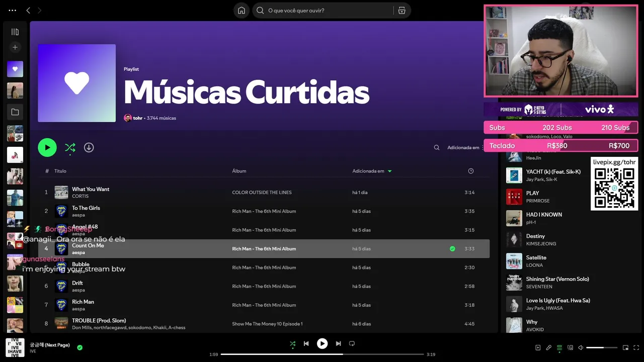Screen dimensions: 644x362
Task: Open album Show Me The Money 10 Episode 1
Action: (267, 324)
